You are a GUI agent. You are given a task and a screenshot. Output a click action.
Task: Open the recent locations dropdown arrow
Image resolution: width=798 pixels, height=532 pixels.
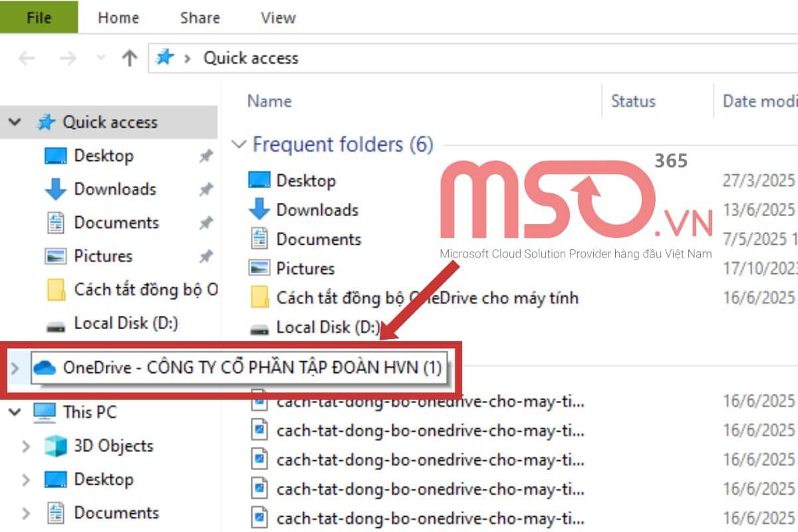[101, 59]
